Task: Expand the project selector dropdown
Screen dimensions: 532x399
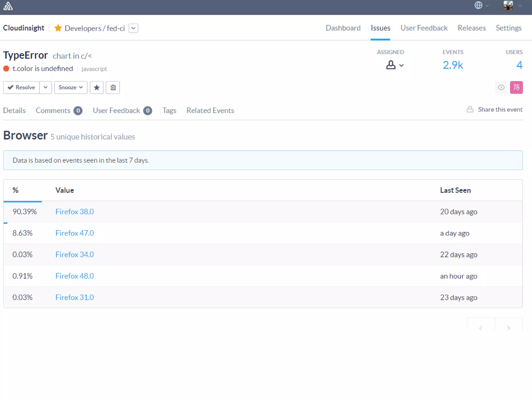Action: [x=133, y=28]
